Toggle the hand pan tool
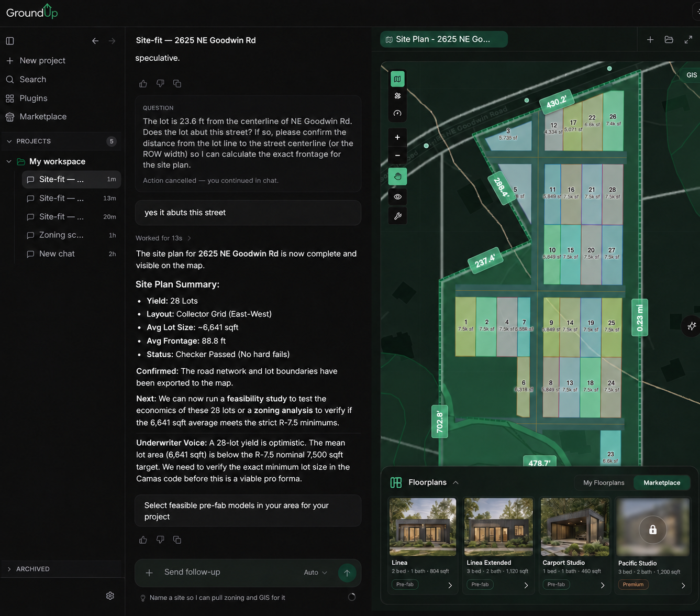 [x=397, y=177]
